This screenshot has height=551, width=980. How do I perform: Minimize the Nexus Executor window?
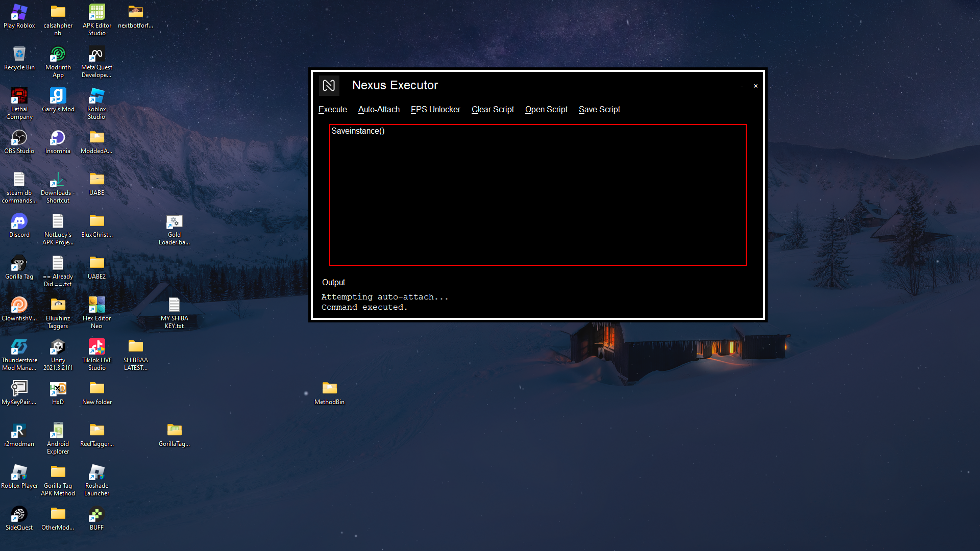(742, 86)
